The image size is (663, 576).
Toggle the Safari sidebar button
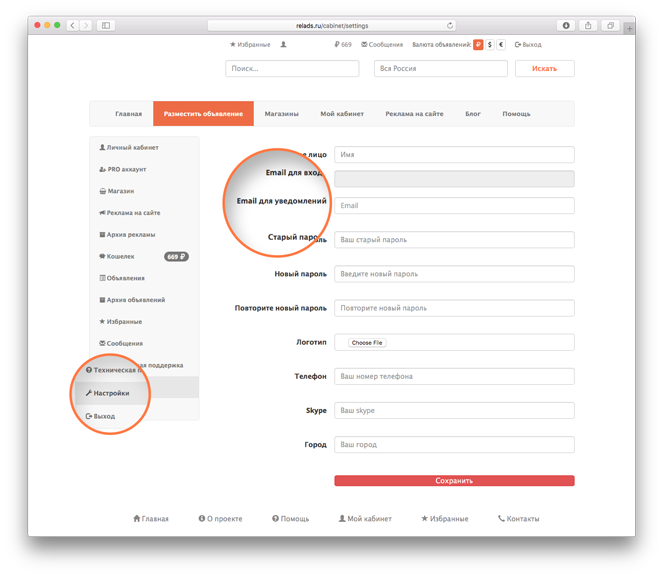(106, 25)
